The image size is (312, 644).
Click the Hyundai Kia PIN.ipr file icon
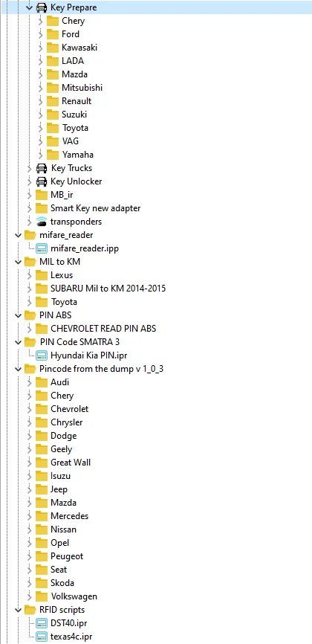pos(42,355)
